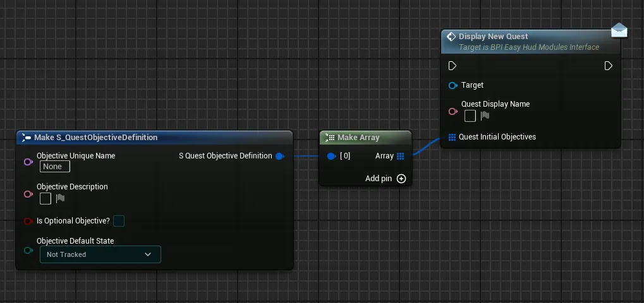644x303 pixels.
Task: Open localization flag for Objective Description
Action: 61,198
